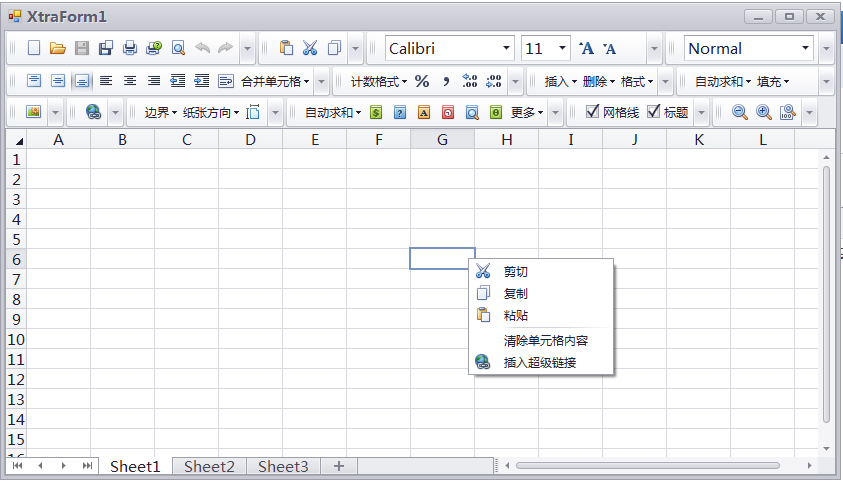Zoom out of the sheet

[x=740, y=112]
